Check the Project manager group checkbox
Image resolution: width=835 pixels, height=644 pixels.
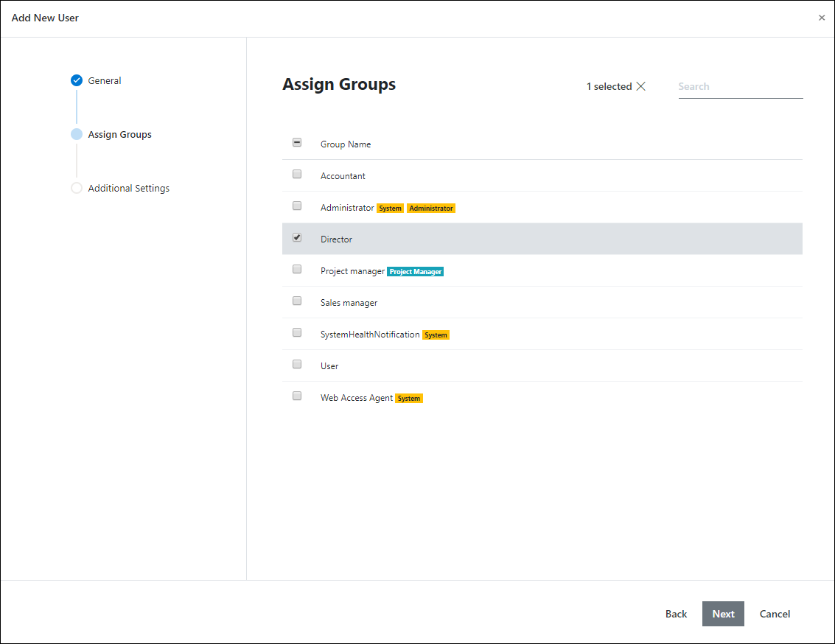tap(297, 269)
